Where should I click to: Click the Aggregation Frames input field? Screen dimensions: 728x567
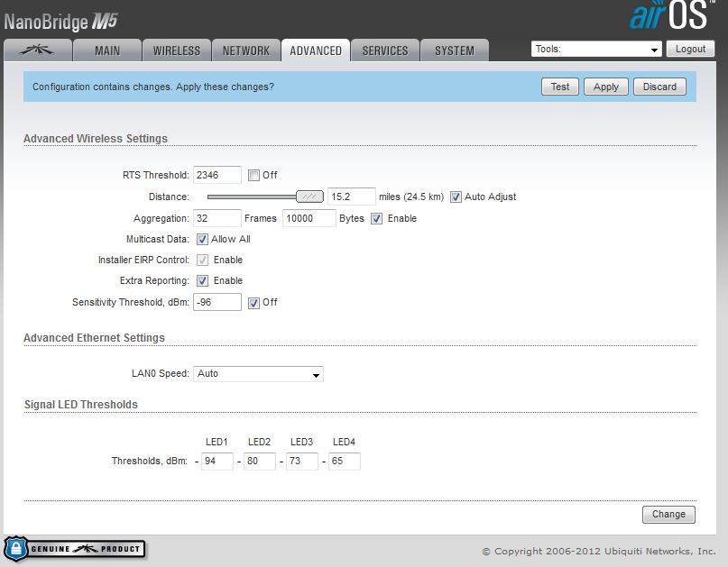(217, 218)
